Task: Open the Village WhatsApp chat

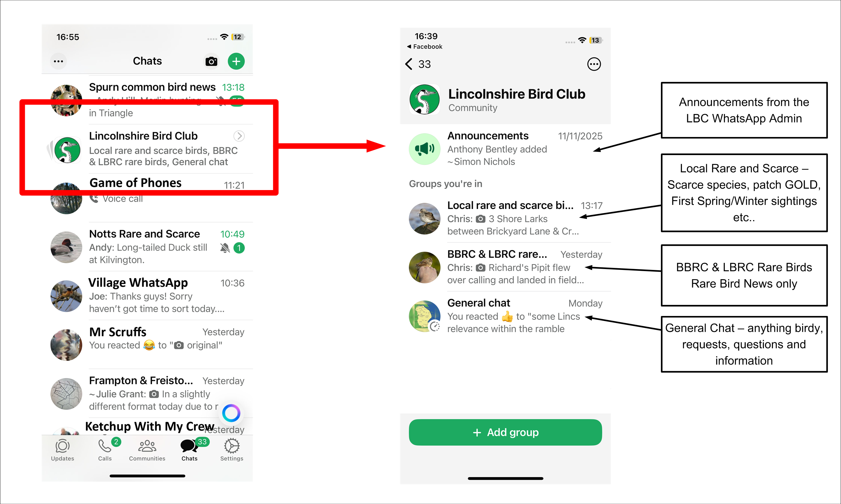Action: (147, 296)
